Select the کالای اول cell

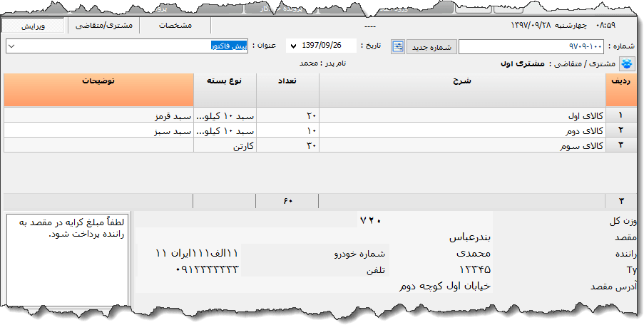click(x=462, y=115)
